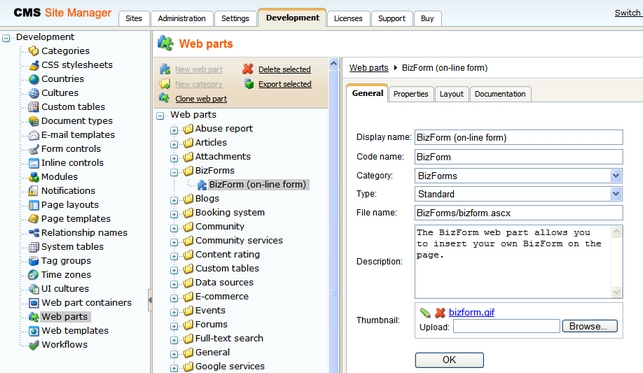Click the Modules icon
The image size is (643, 373).
(x=34, y=177)
